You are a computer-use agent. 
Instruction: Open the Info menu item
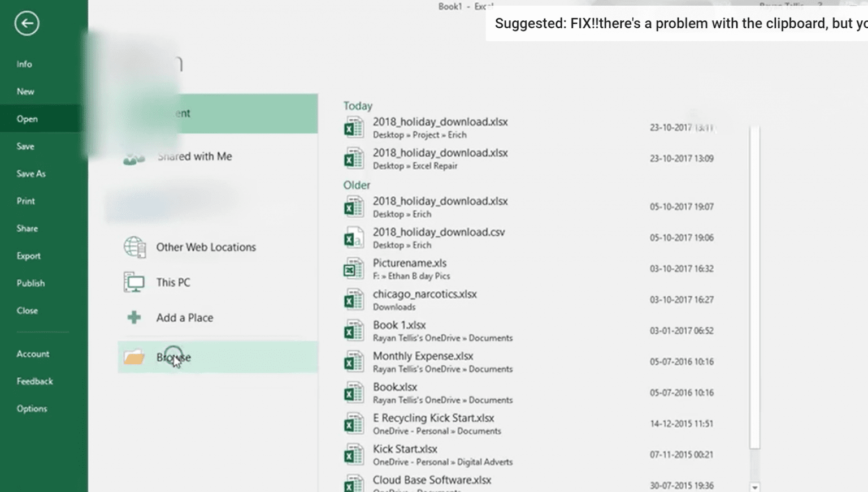pos(24,64)
